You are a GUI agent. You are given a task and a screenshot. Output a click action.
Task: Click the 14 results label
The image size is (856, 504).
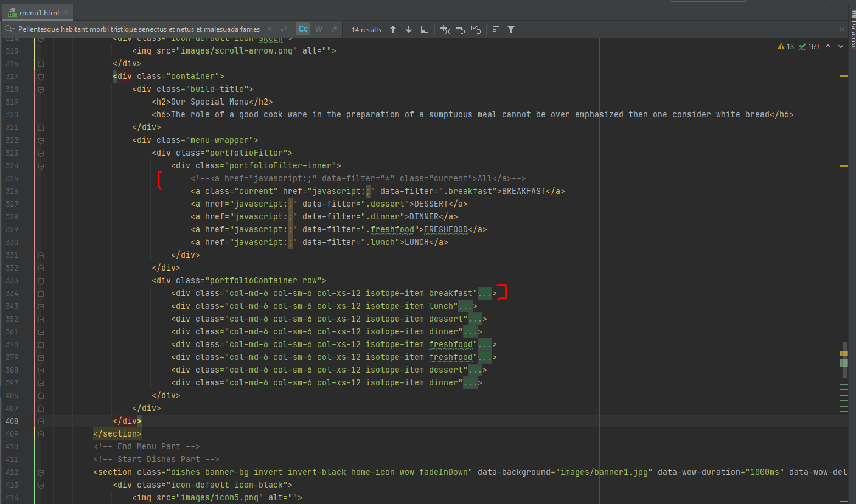tap(366, 29)
